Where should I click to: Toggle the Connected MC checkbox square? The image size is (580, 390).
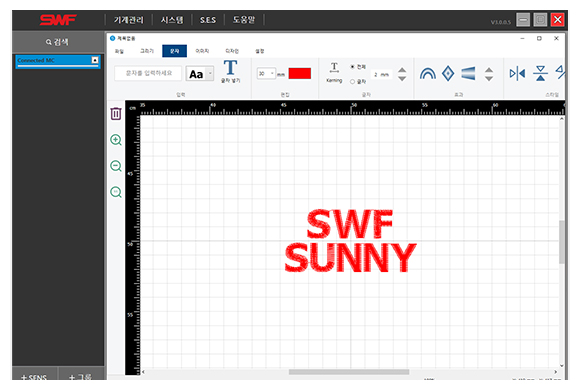point(95,60)
